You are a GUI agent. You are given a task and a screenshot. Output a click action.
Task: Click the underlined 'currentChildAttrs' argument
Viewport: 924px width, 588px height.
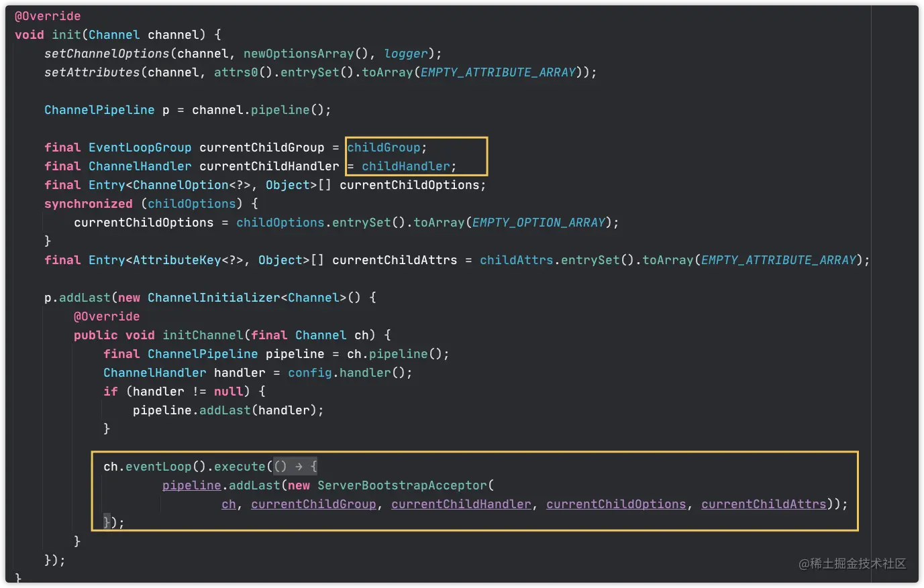pyautogui.click(x=764, y=504)
